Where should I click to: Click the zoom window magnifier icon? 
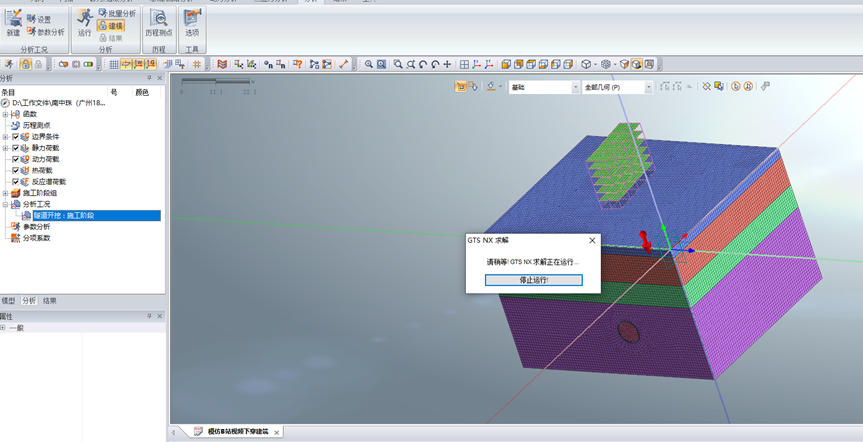click(x=398, y=64)
